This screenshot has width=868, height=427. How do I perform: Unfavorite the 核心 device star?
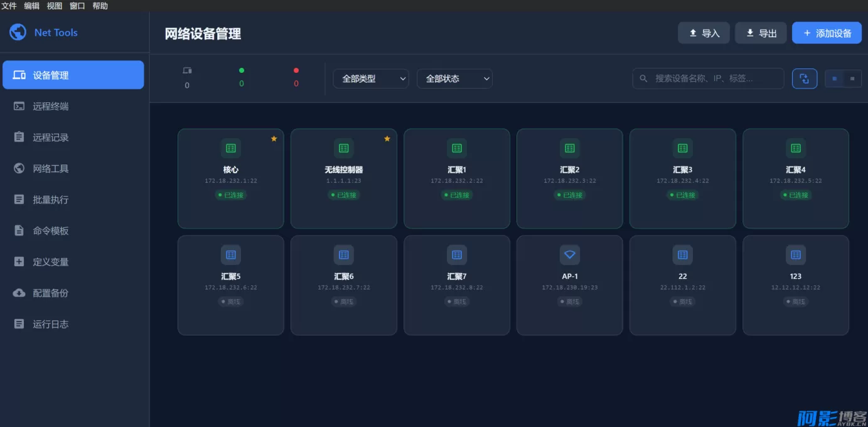pyautogui.click(x=274, y=139)
